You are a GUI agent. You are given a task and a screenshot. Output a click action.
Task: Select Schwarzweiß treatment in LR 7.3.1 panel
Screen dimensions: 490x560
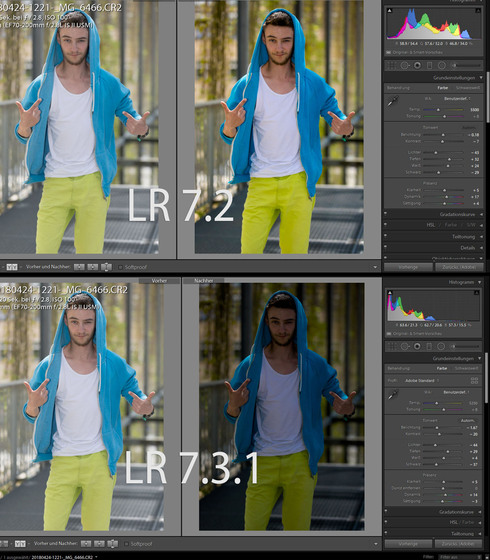click(467, 368)
